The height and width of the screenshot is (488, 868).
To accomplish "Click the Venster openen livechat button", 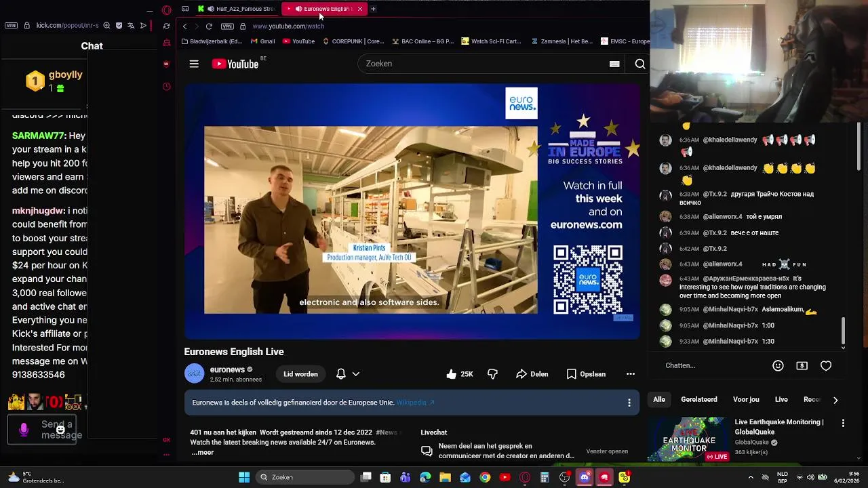I will [x=607, y=451].
